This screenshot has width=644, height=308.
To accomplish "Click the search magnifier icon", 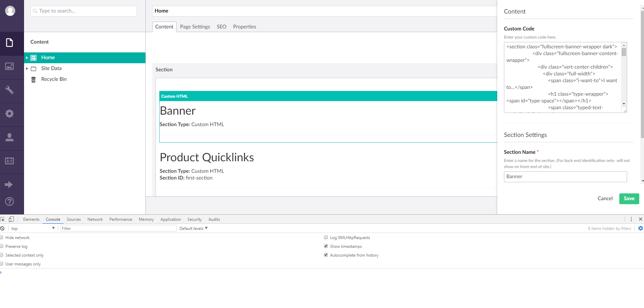I will coord(35,11).
